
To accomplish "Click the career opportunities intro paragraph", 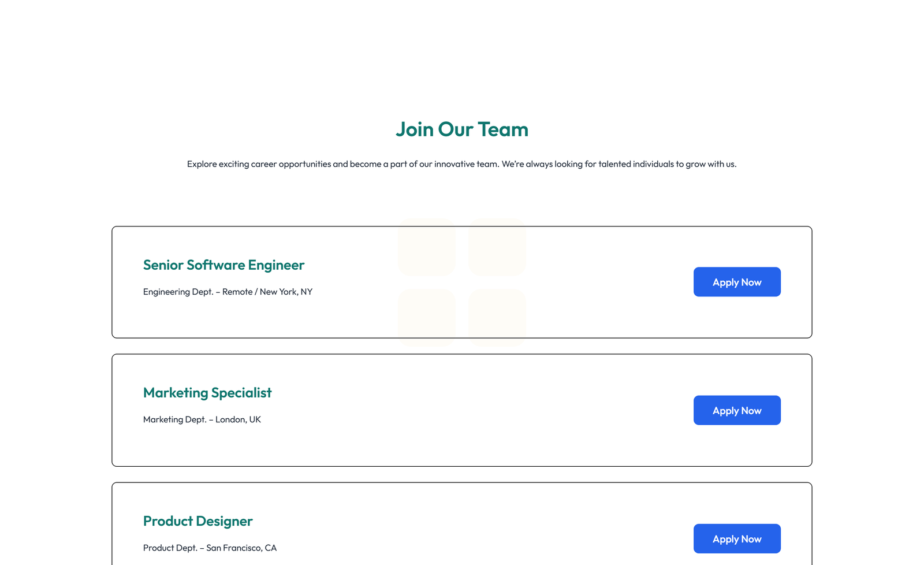I will point(461,164).
